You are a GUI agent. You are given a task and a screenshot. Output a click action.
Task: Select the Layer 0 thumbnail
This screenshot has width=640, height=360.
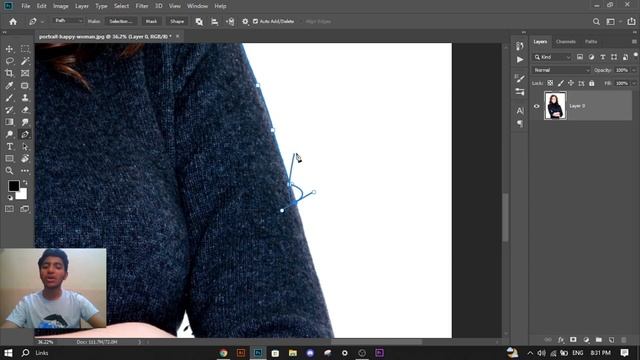[555, 106]
